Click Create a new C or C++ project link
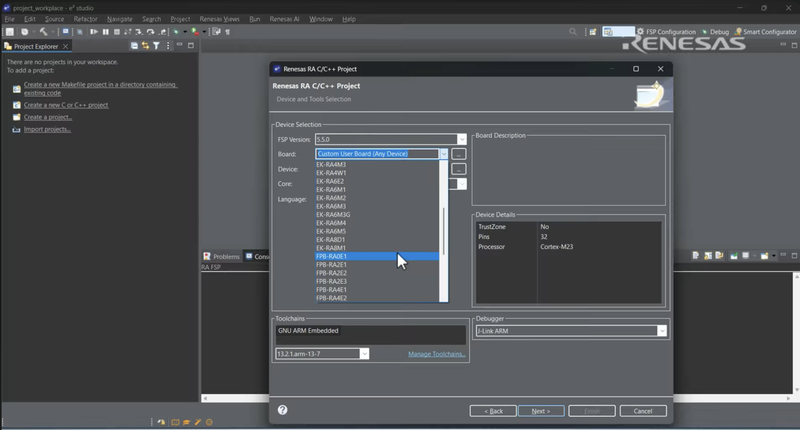Viewport: 800px width, 430px height. click(x=66, y=105)
